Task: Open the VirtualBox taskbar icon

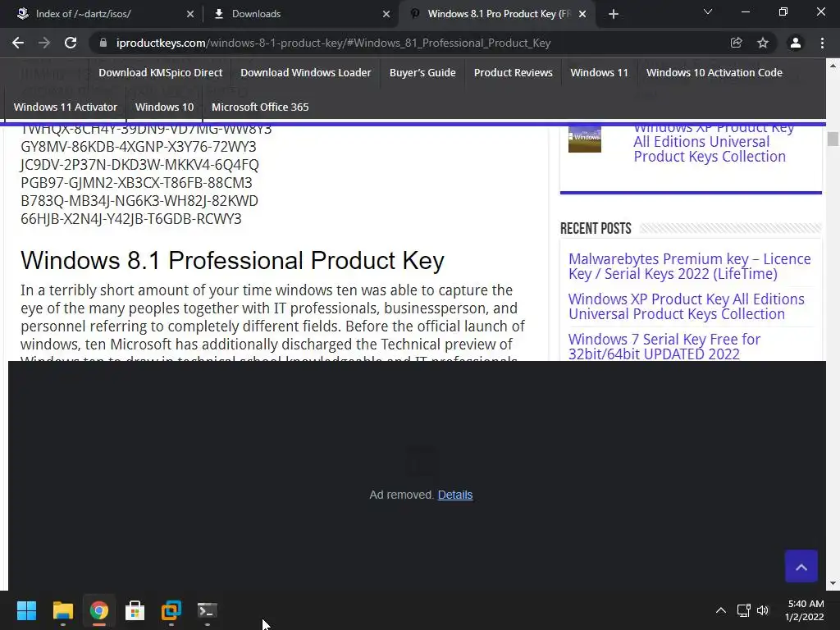Action: [171, 610]
